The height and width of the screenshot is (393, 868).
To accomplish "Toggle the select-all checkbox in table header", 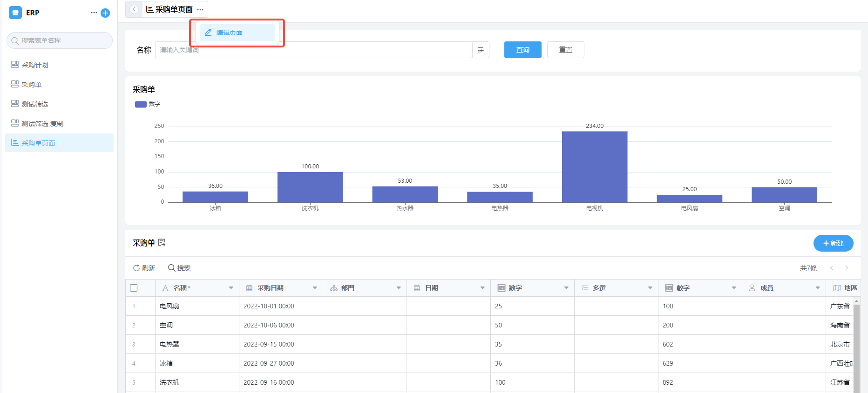I will (x=134, y=288).
